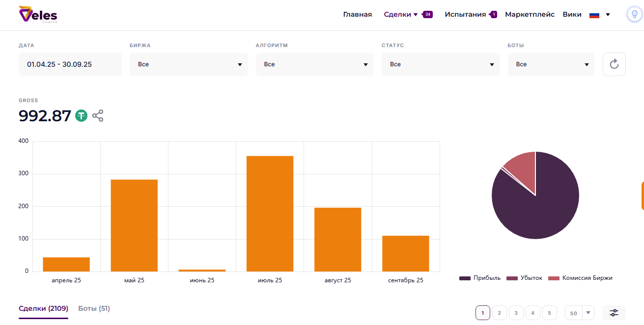Toggle Прибыль legend item in pie chart

(480, 278)
